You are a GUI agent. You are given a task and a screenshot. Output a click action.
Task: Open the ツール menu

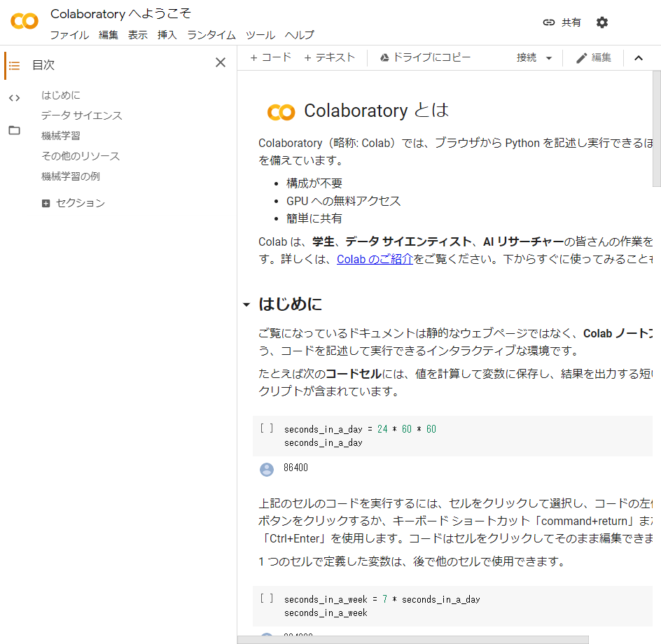[x=260, y=35]
